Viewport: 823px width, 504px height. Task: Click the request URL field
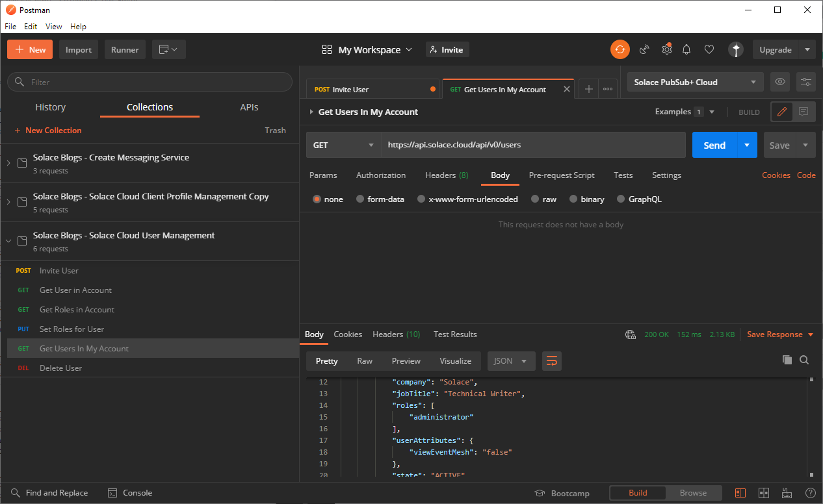[533, 145]
